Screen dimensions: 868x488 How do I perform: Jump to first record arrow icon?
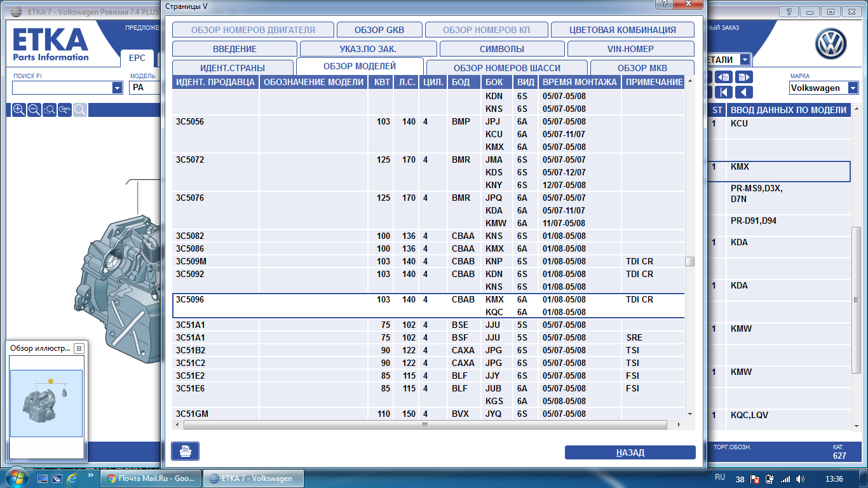click(x=723, y=92)
